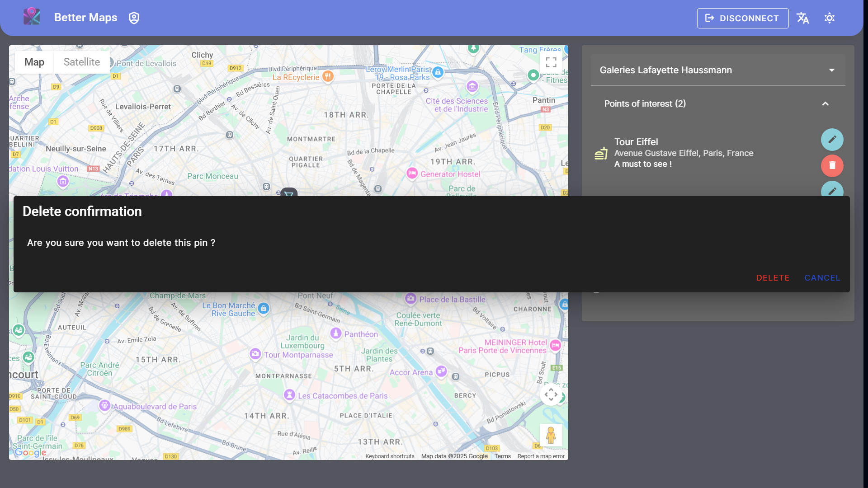
Task: Toggle map fullscreen view
Action: pyautogui.click(x=551, y=62)
